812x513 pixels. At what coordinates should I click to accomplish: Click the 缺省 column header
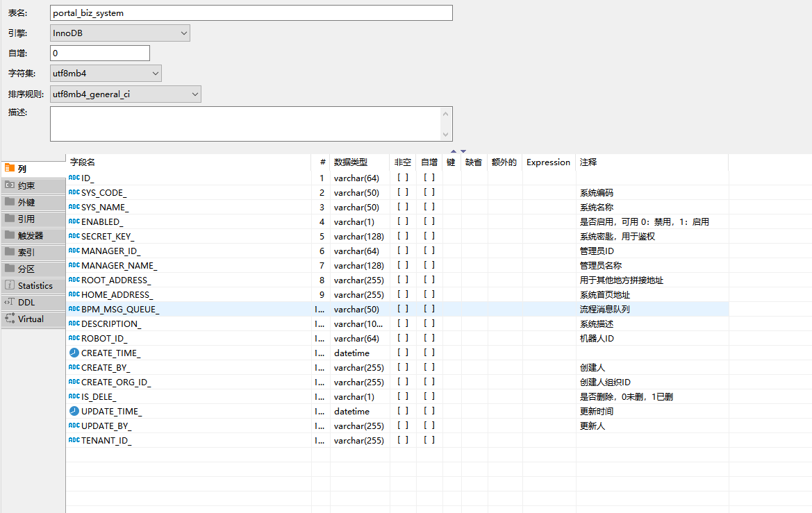point(474,162)
